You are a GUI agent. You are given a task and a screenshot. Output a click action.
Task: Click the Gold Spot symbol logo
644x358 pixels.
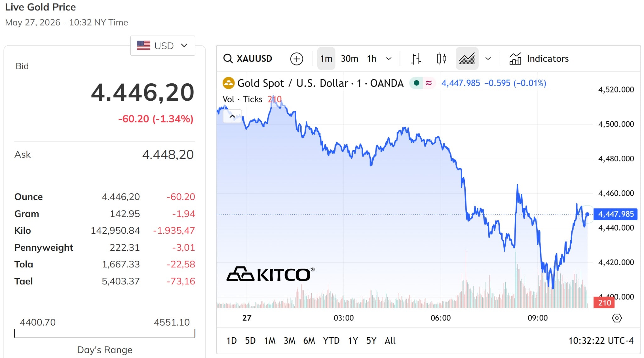pos(229,83)
